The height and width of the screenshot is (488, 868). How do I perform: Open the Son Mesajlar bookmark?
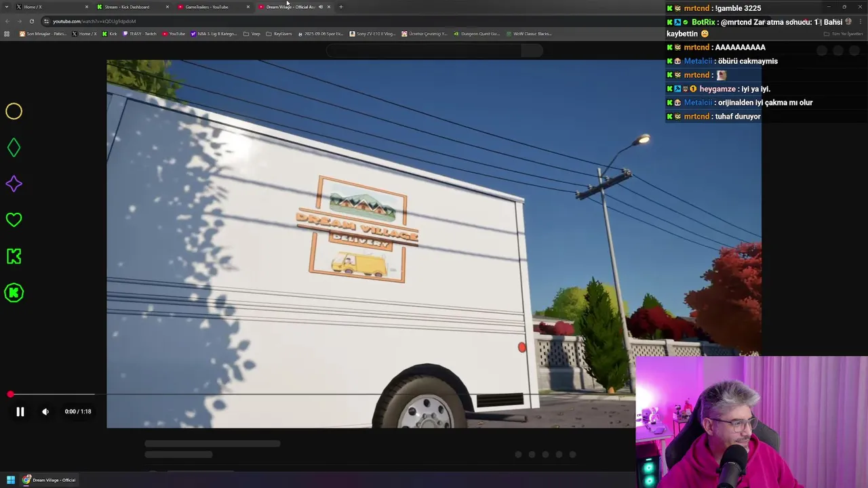tap(43, 34)
